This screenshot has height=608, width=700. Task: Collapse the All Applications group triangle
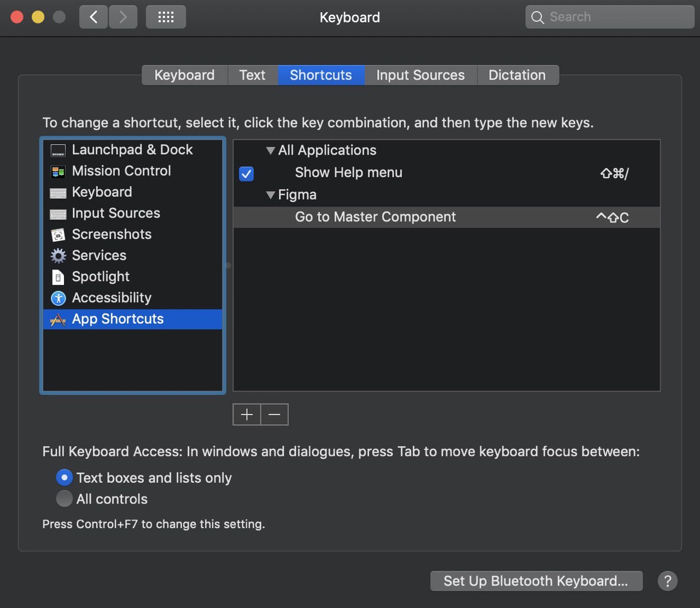pyautogui.click(x=270, y=150)
